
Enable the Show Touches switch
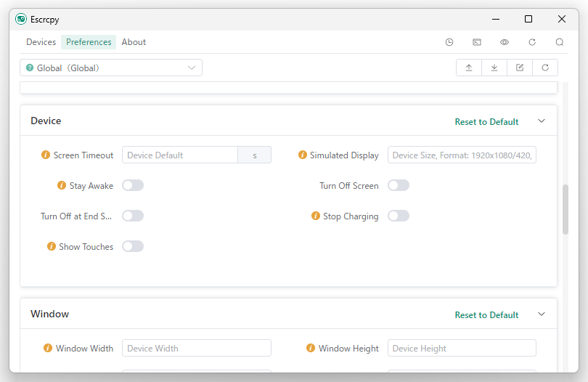[x=133, y=246]
